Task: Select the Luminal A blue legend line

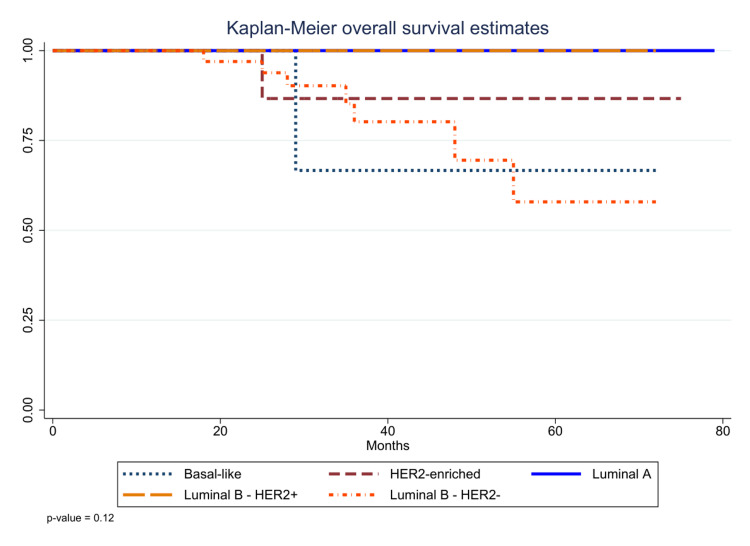Action: tap(556, 474)
